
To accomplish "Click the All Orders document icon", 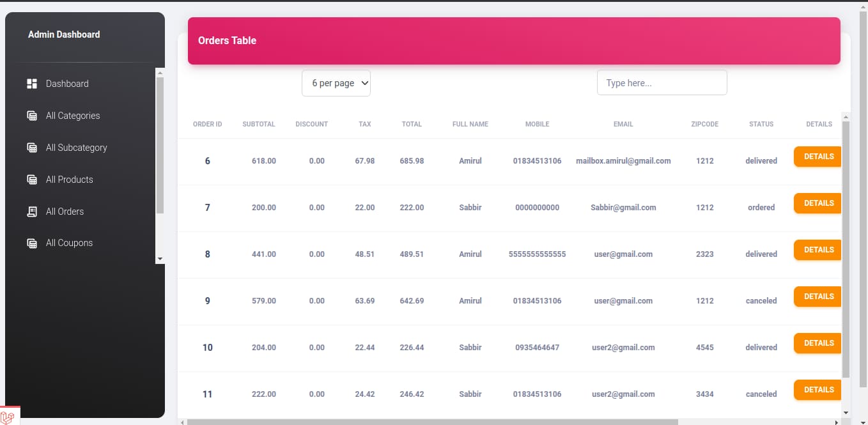I will click(x=31, y=211).
